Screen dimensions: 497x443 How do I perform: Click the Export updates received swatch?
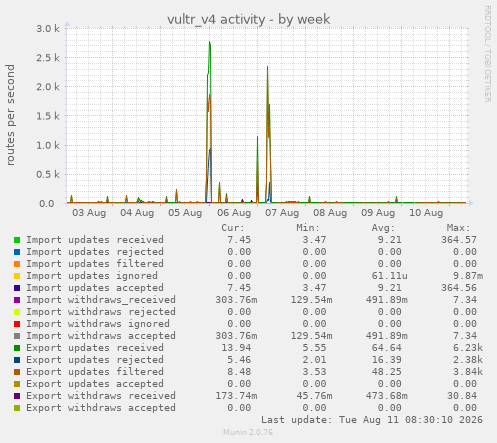click(17, 348)
